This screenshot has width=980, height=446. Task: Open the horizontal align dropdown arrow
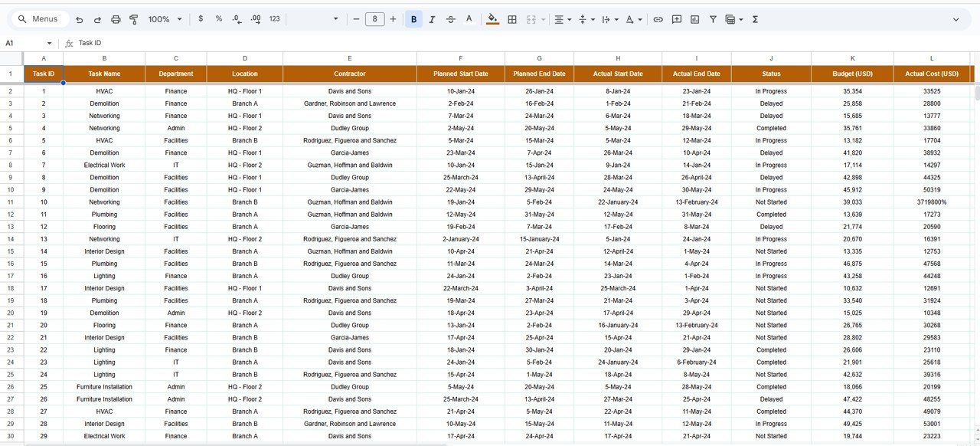tap(568, 19)
